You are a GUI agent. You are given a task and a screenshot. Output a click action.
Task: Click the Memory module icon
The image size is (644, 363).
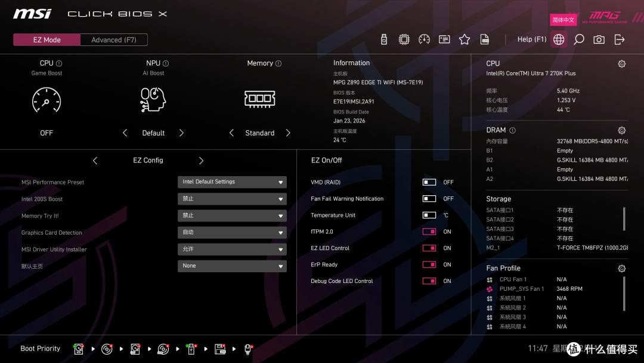(x=259, y=99)
